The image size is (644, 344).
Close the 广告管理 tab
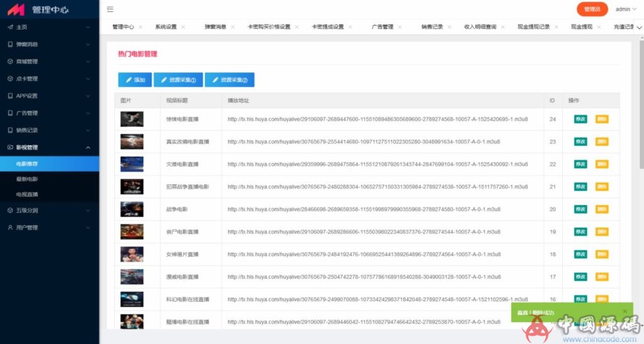(399, 27)
